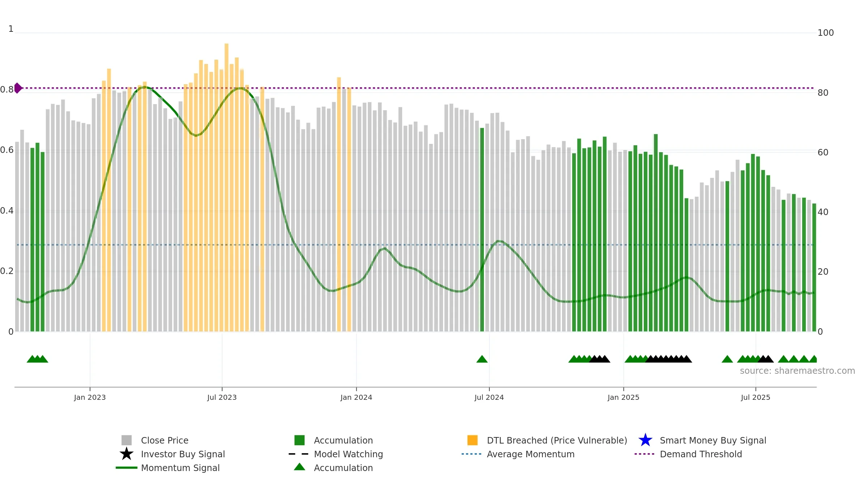
Task: Click the Jul 2025 axis label
Action: (756, 397)
